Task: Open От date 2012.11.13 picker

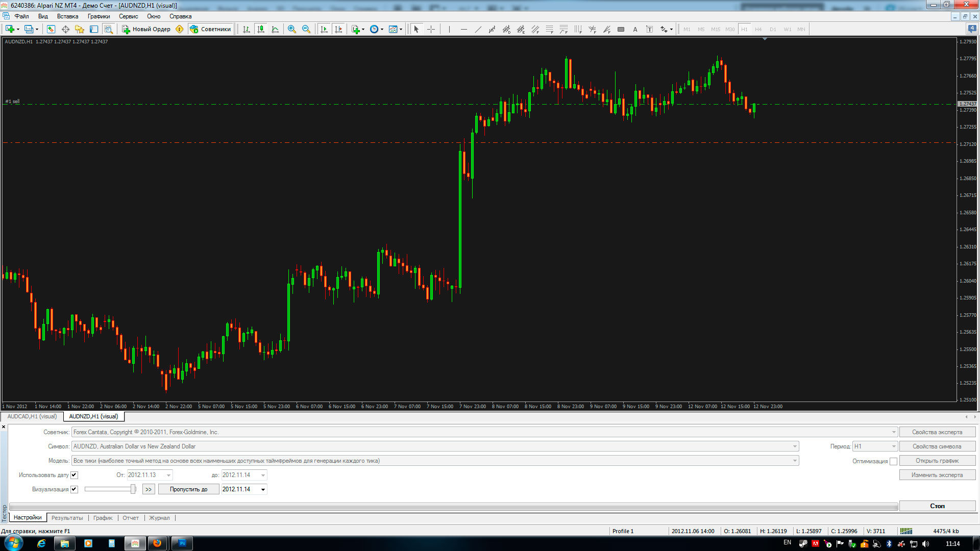Action: (168, 475)
